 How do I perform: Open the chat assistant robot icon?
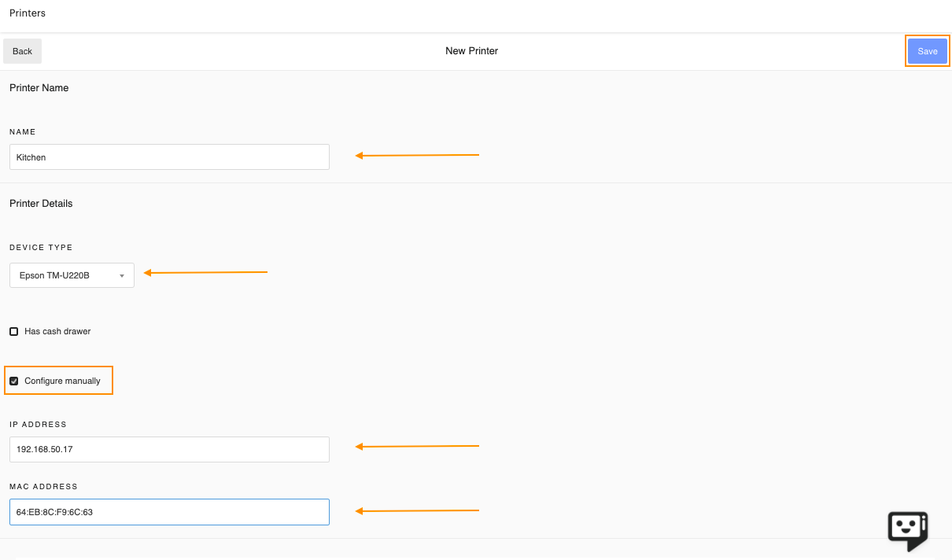pyautogui.click(x=907, y=530)
